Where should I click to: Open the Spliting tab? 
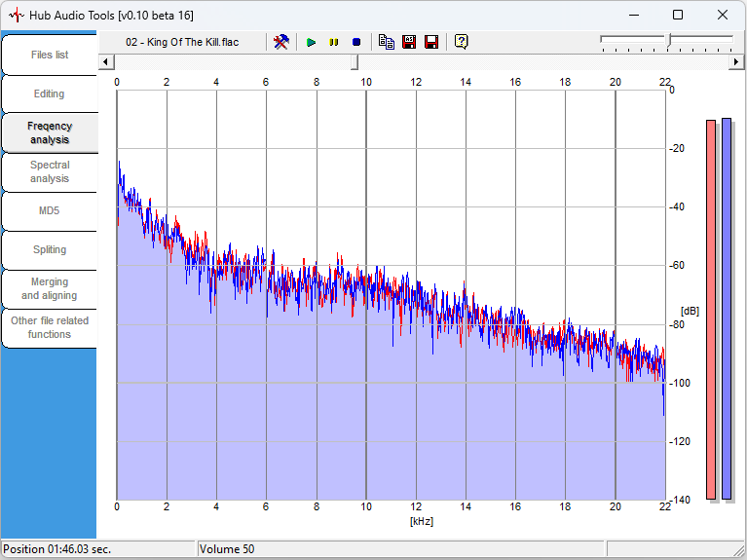(50, 249)
